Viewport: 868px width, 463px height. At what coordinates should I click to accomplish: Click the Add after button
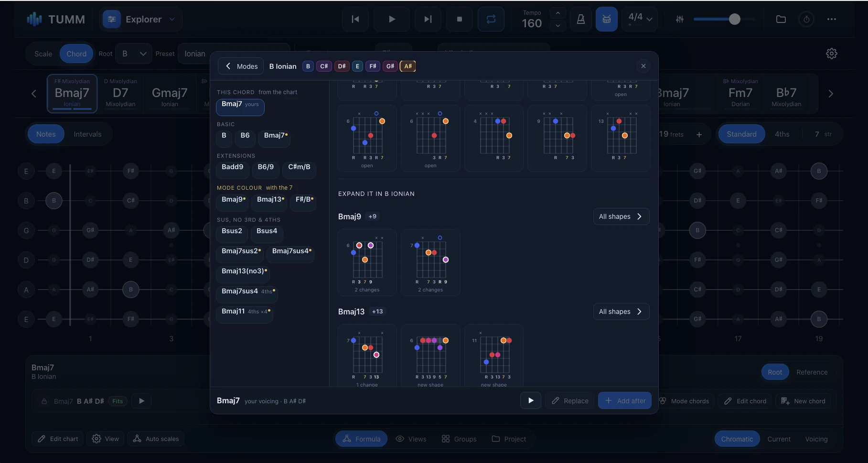[x=625, y=401]
